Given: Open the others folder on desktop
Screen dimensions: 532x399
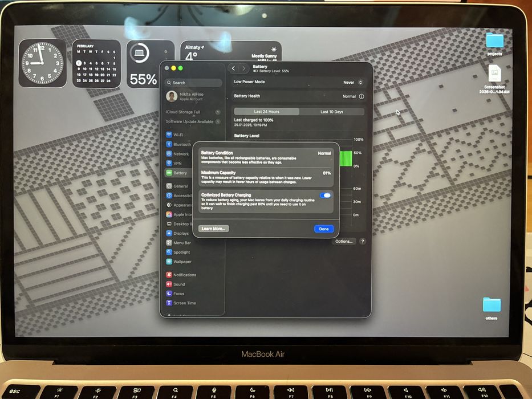Looking at the screenshot, I should (492, 308).
